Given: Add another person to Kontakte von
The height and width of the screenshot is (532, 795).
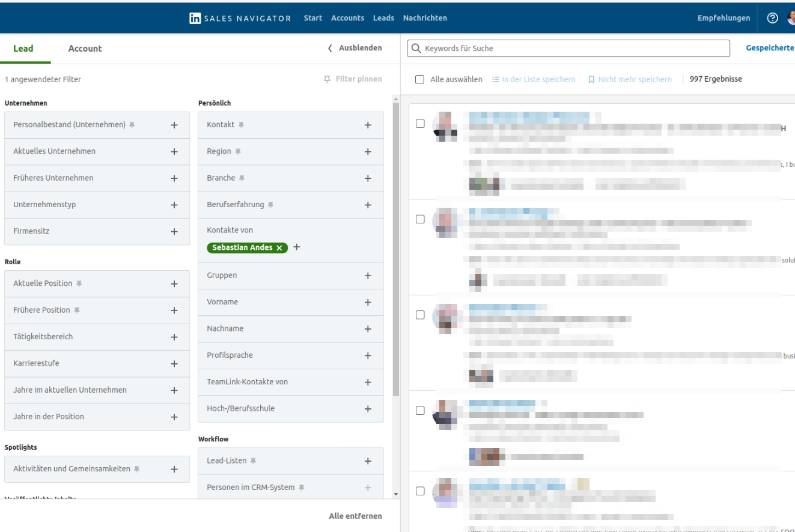Looking at the screenshot, I should coord(296,247).
